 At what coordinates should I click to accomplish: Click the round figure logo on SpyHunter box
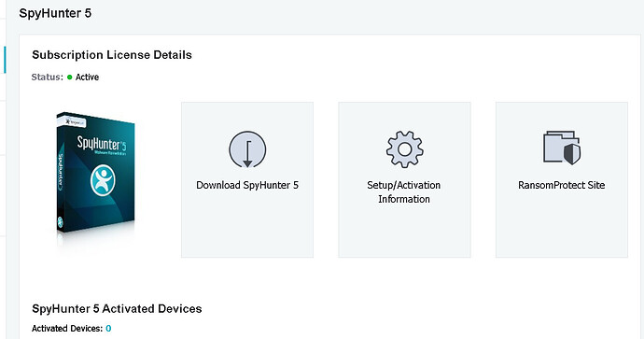coord(103,180)
